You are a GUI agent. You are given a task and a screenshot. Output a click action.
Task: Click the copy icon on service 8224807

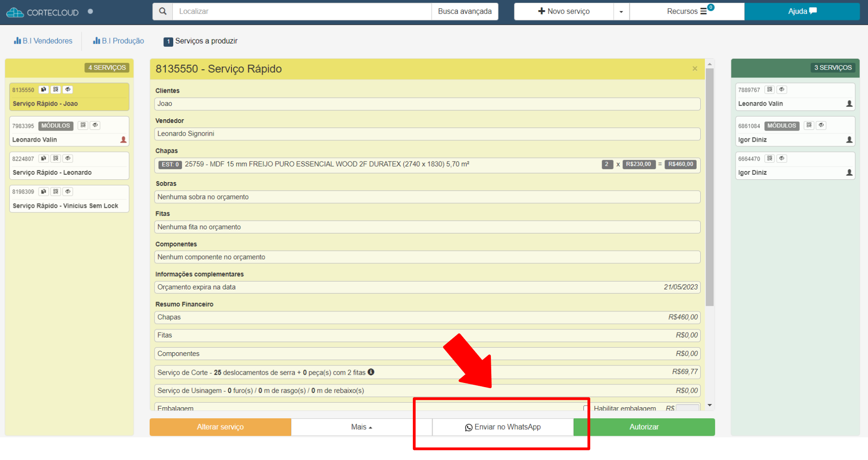(44, 158)
